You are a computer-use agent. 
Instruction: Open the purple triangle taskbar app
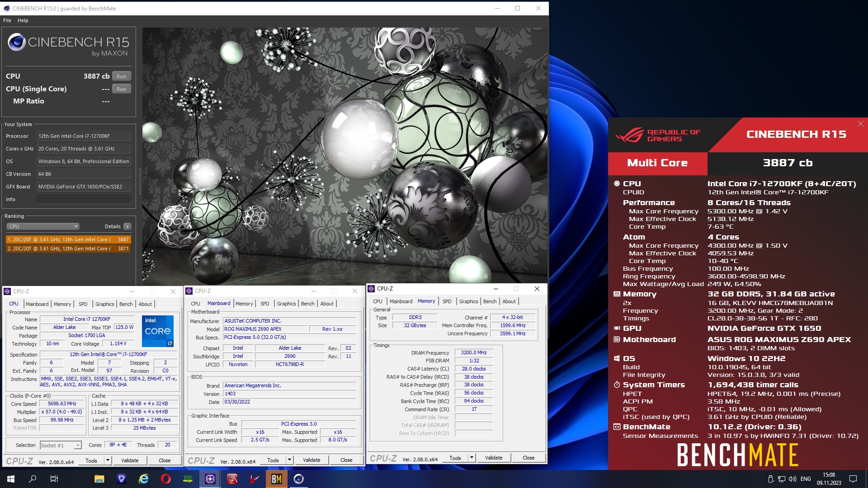[x=121, y=479]
